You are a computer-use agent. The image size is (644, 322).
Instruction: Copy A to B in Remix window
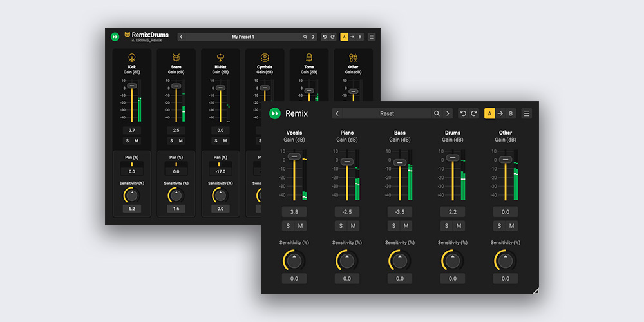(x=500, y=113)
